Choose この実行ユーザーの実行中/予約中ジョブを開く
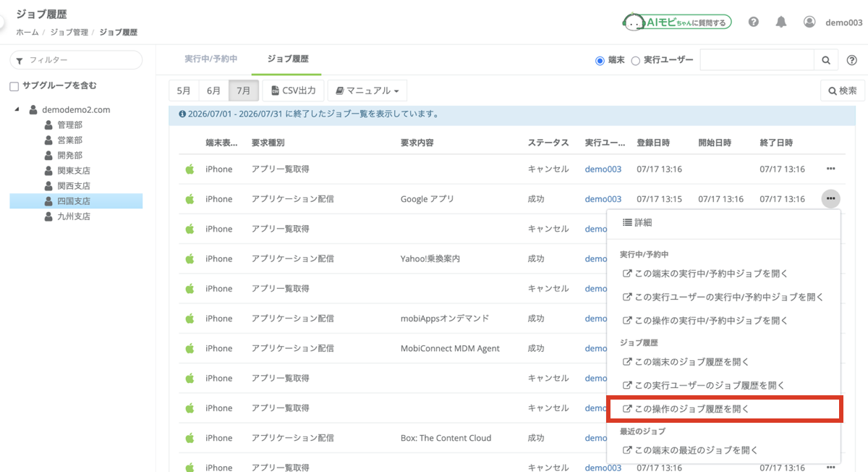Image resolution: width=868 pixels, height=472 pixels. 724,297
